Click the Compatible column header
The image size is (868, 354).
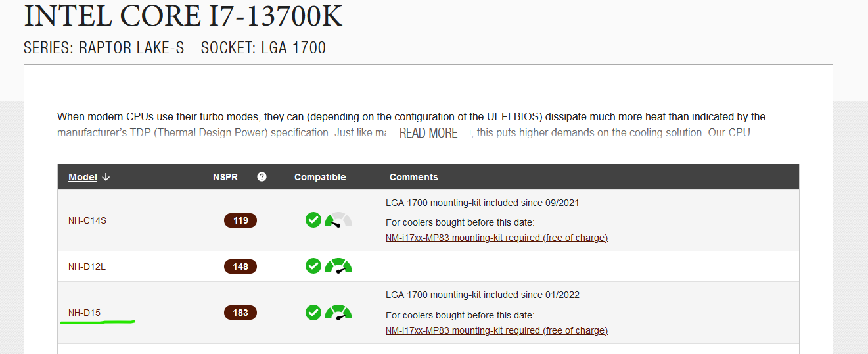click(320, 177)
